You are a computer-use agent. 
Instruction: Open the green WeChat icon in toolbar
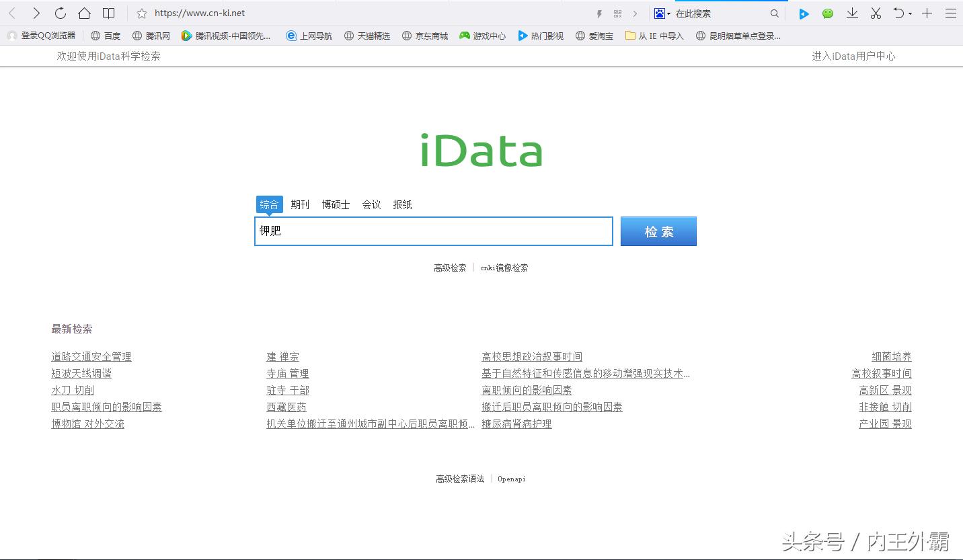pos(827,13)
